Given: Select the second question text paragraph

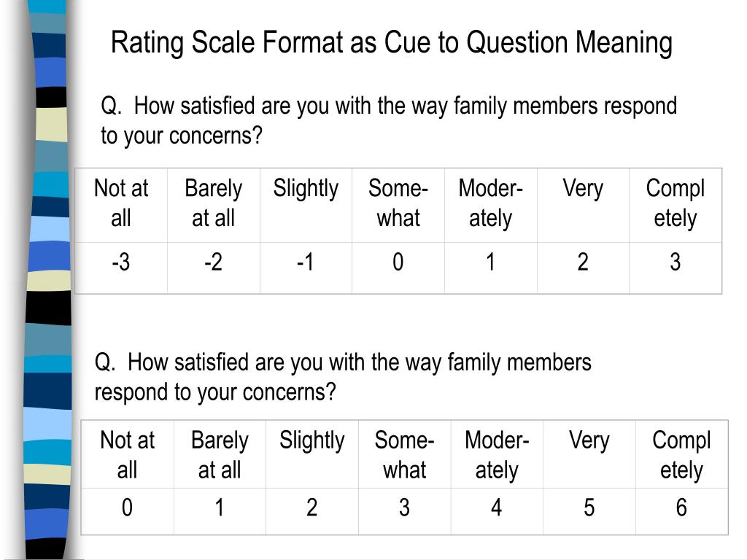Looking at the screenshot, I should (x=343, y=377).
